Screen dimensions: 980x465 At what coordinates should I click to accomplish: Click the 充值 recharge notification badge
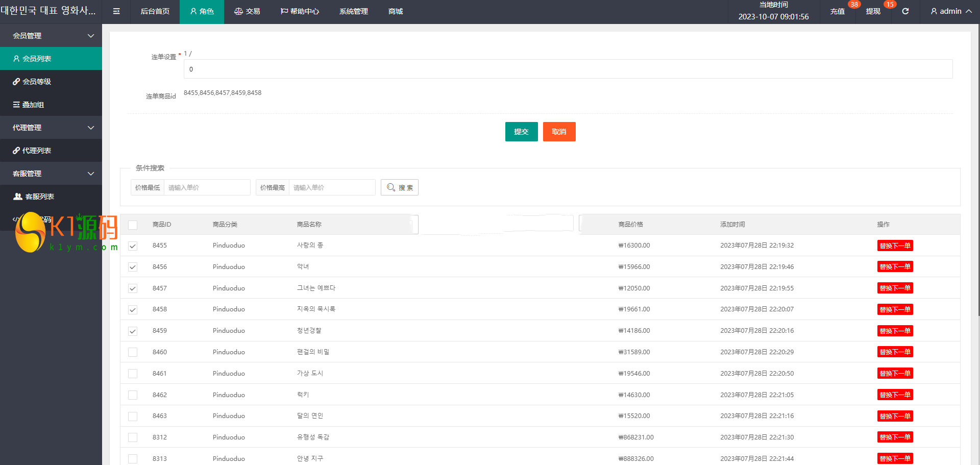click(x=853, y=5)
